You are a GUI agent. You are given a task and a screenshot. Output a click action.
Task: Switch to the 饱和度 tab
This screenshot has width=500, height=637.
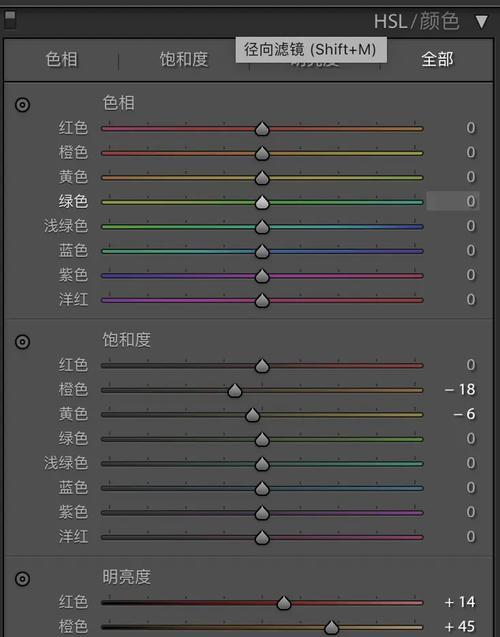click(x=184, y=59)
